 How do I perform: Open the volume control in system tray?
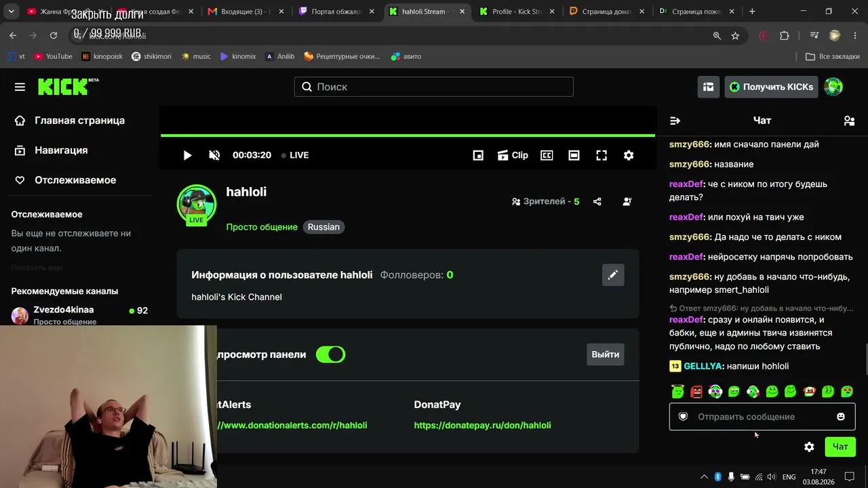tap(772, 476)
